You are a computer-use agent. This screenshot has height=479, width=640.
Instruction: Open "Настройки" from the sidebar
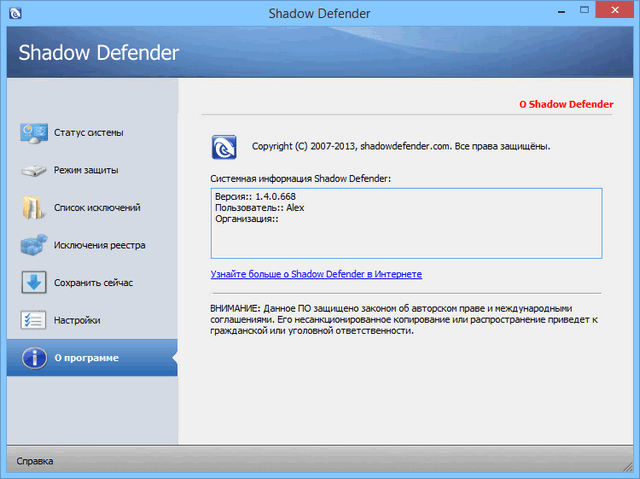(x=77, y=320)
